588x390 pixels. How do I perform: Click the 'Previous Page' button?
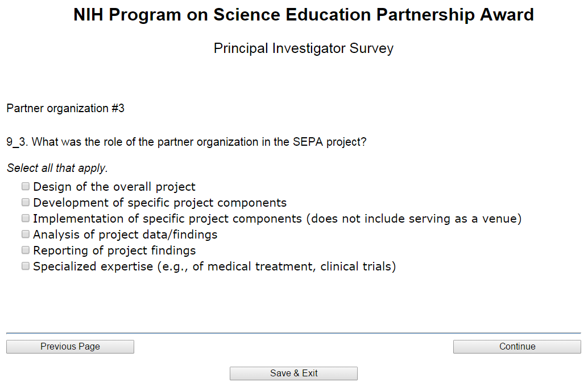[x=70, y=347]
